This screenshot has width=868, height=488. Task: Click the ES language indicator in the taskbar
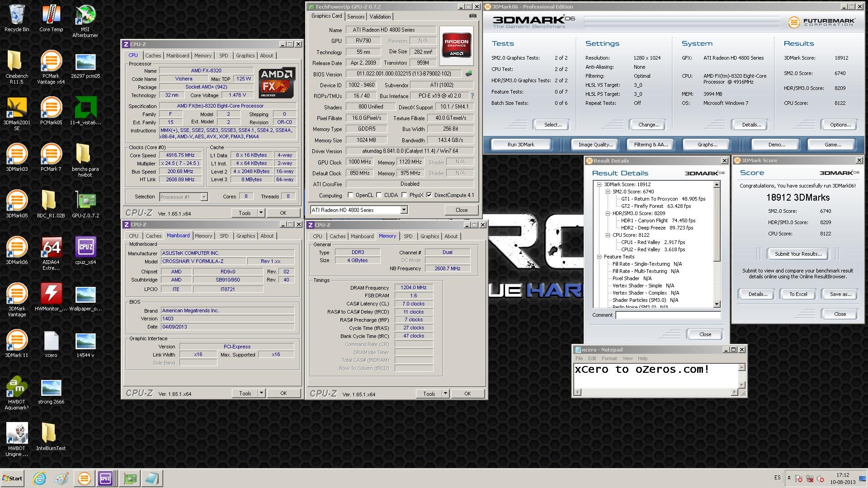pos(777,478)
